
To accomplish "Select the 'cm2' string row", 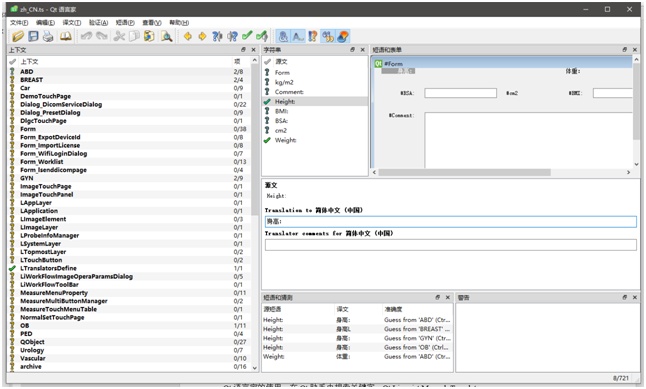I will [315, 130].
